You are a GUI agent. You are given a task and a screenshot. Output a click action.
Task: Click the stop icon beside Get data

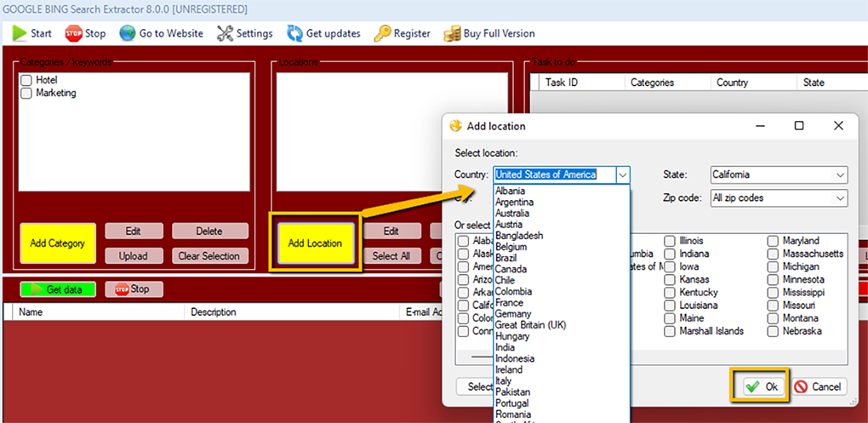point(122,289)
